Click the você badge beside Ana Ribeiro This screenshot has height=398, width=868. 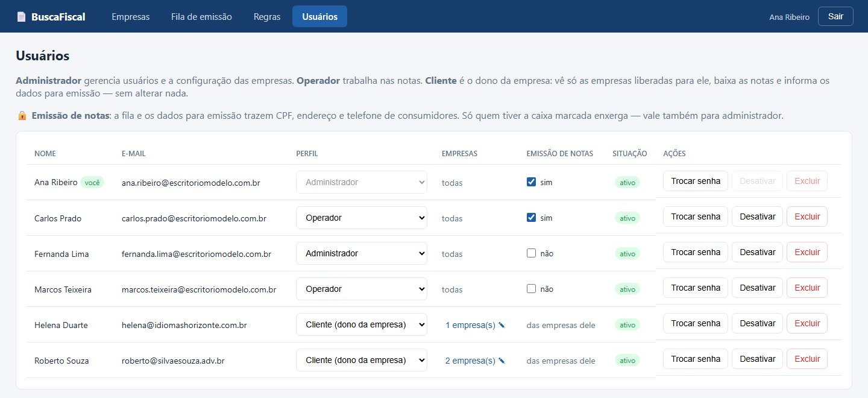point(92,182)
